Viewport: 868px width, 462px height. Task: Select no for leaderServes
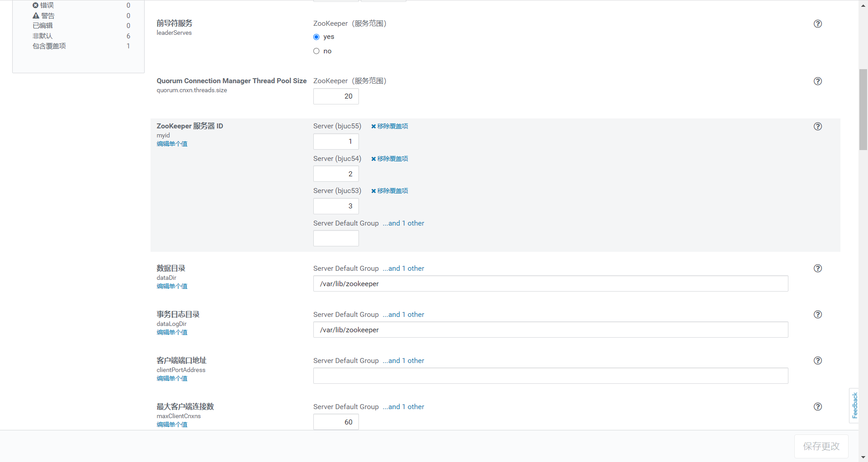(316, 51)
